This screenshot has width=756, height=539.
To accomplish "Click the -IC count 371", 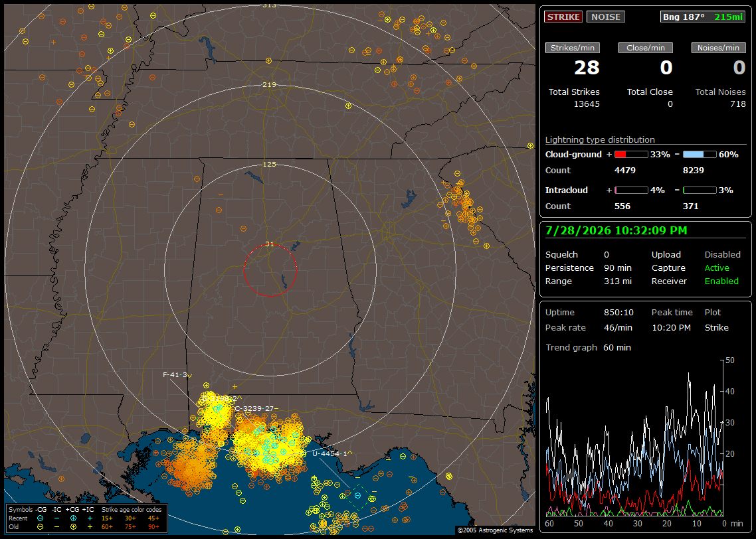I will [690, 206].
